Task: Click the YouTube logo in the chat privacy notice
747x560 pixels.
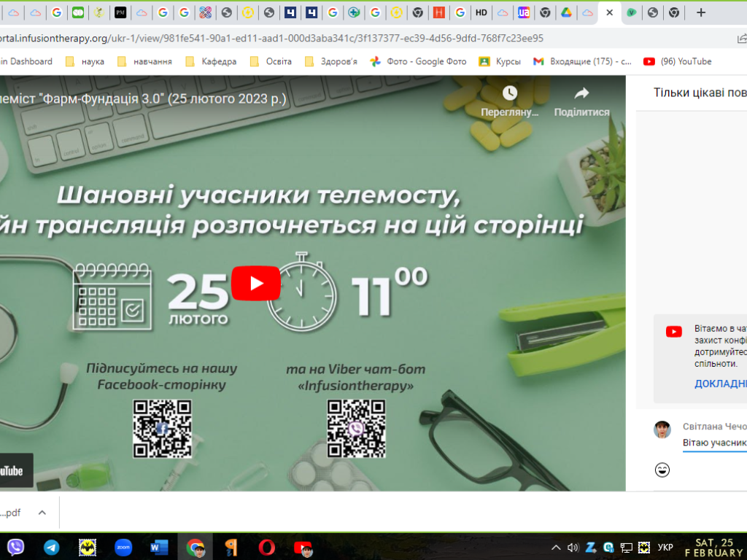Action: click(x=673, y=331)
